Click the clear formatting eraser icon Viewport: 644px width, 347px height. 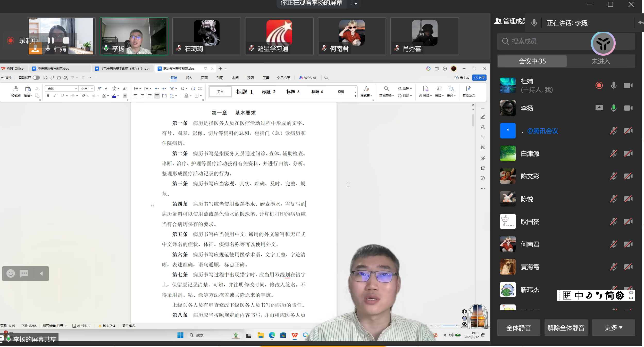(x=125, y=88)
